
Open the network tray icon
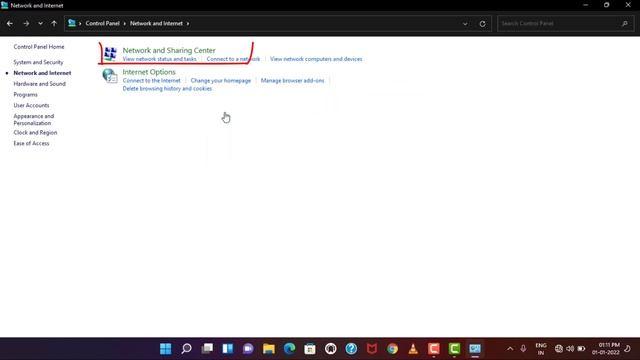pos(559,349)
